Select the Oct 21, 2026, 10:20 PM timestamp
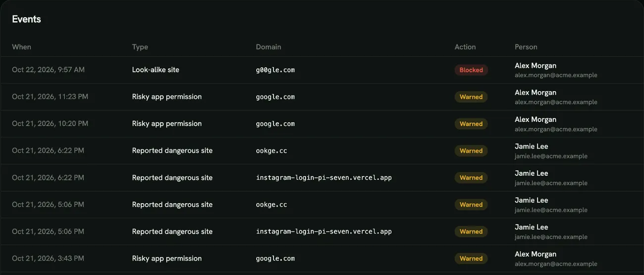 [x=50, y=123]
